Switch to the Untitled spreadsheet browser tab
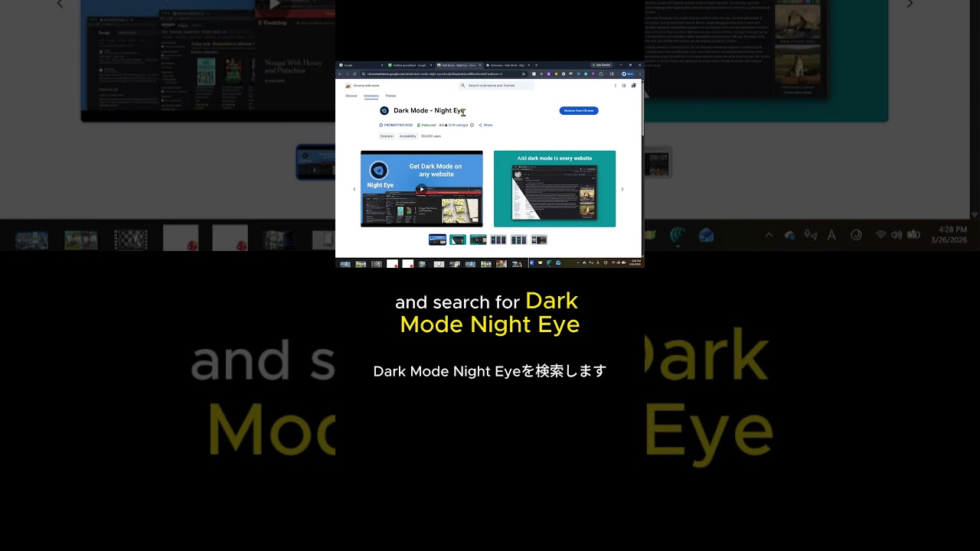Screen dimensions: 980x551 pyautogui.click(x=410, y=65)
